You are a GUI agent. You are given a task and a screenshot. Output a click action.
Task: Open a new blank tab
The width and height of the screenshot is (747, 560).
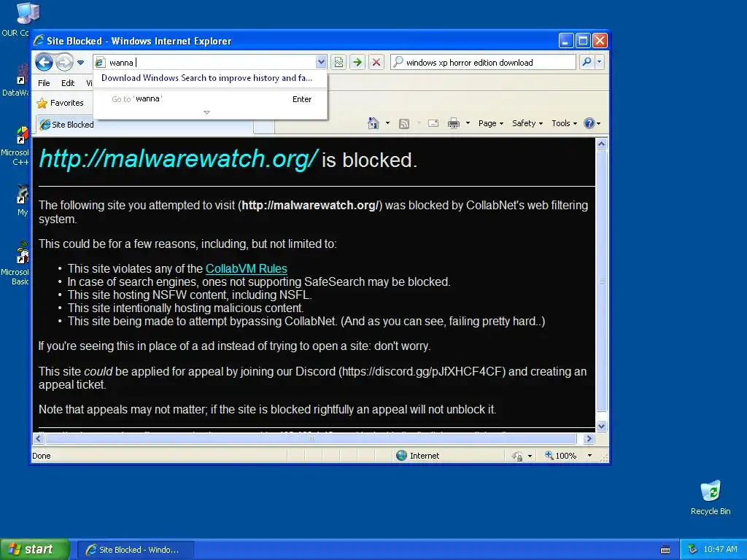click(x=264, y=125)
